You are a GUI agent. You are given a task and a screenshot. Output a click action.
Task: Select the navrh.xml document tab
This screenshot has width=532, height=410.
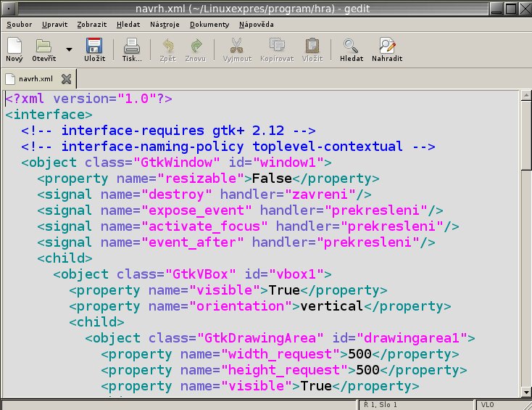point(36,79)
